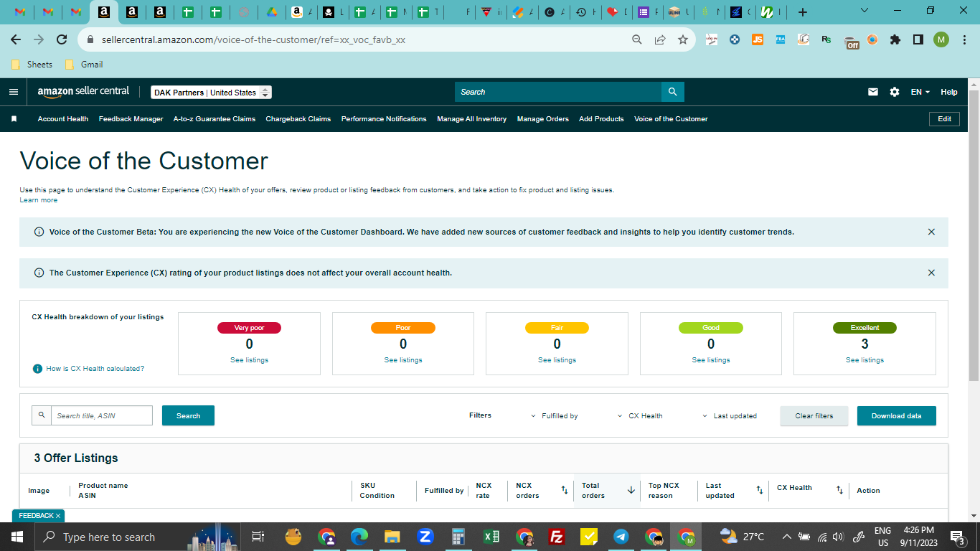Click the info icon beside CX Health calculated

pyautogui.click(x=37, y=369)
